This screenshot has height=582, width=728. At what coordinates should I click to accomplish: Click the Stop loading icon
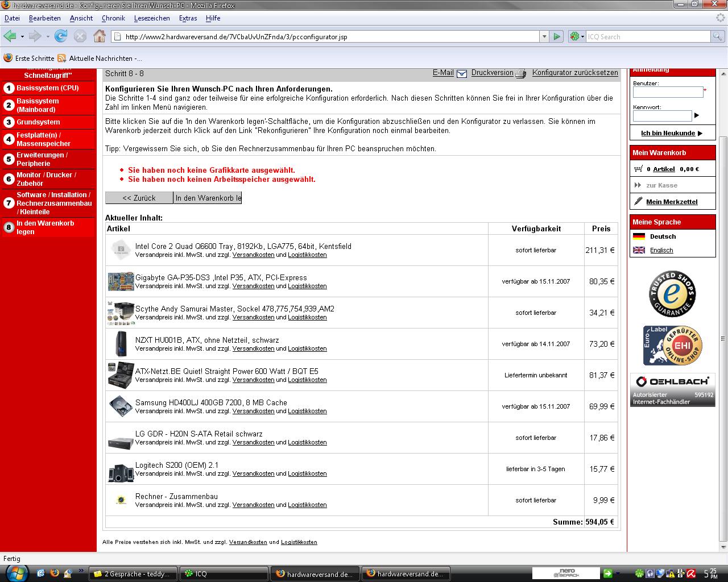point(80,36)
